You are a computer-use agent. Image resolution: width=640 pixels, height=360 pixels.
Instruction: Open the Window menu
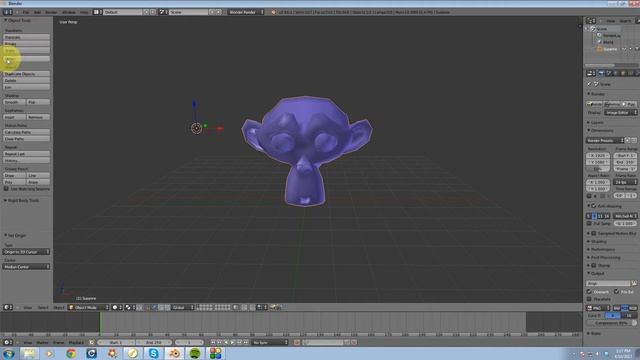(69, 12)
